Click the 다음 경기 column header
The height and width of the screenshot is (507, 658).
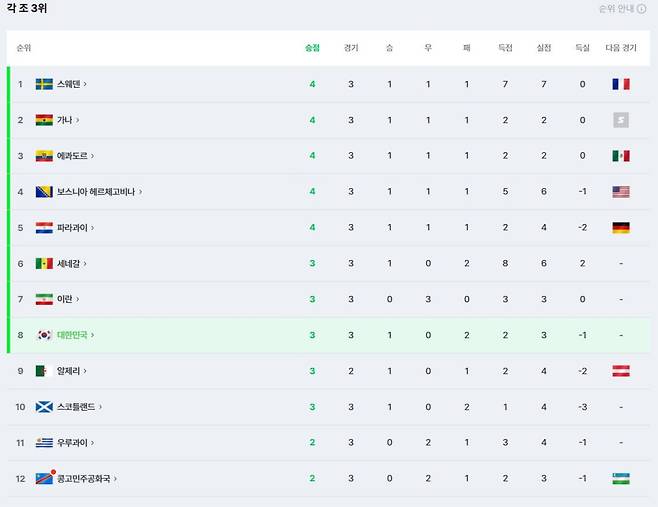pyautogui.click(x=621, y=48)
